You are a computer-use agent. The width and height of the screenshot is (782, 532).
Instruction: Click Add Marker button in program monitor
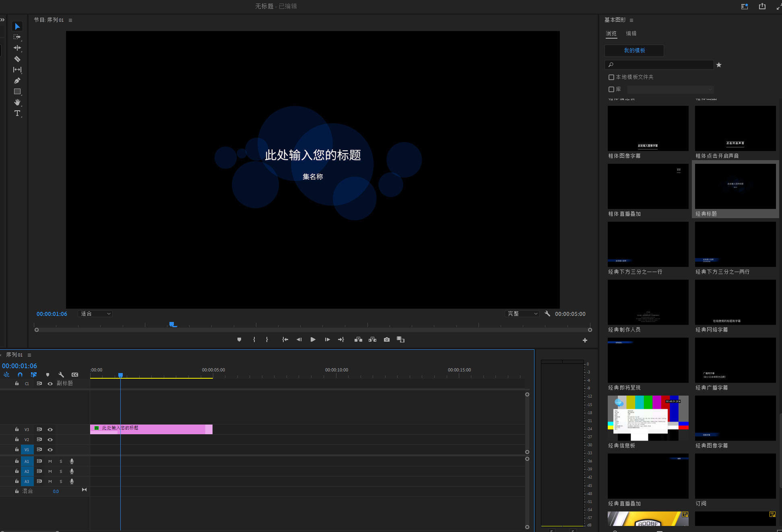pos(239,340)
